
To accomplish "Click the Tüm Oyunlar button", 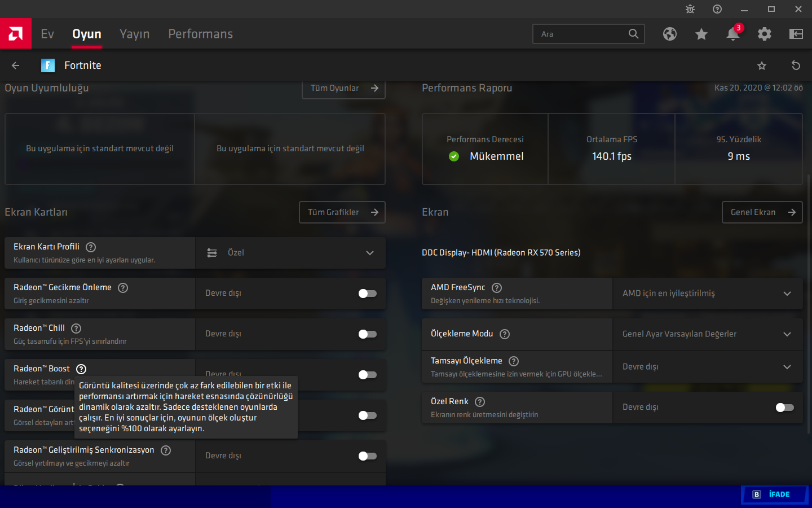I will (344, 89).
